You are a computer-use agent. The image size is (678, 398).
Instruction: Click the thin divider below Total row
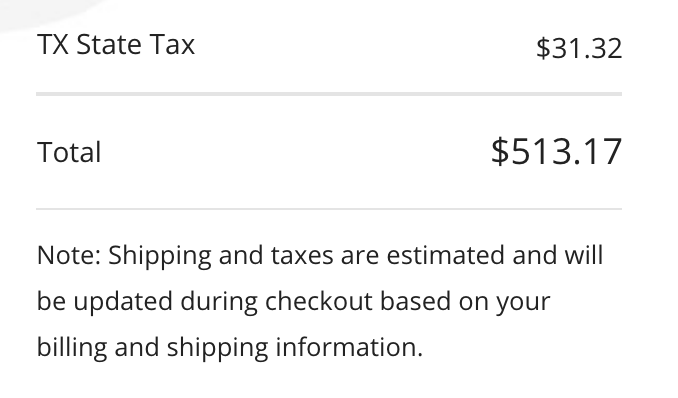tap(329, 209)
